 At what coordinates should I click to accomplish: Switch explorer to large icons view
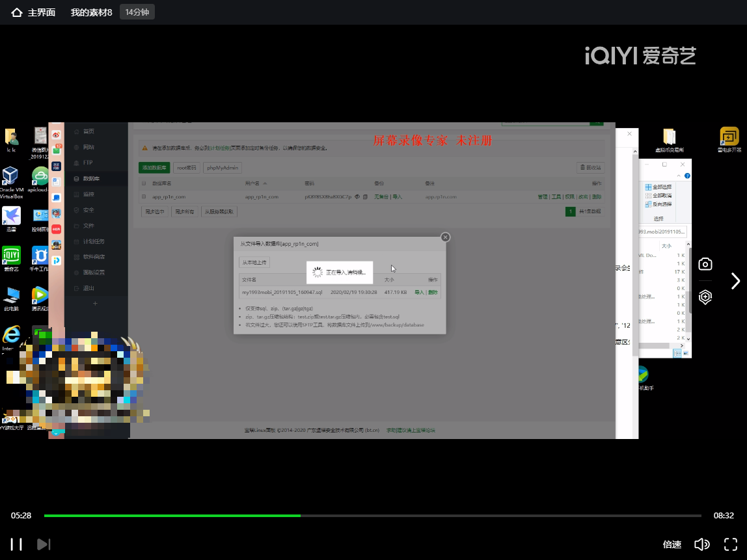[x=686, y=353]
